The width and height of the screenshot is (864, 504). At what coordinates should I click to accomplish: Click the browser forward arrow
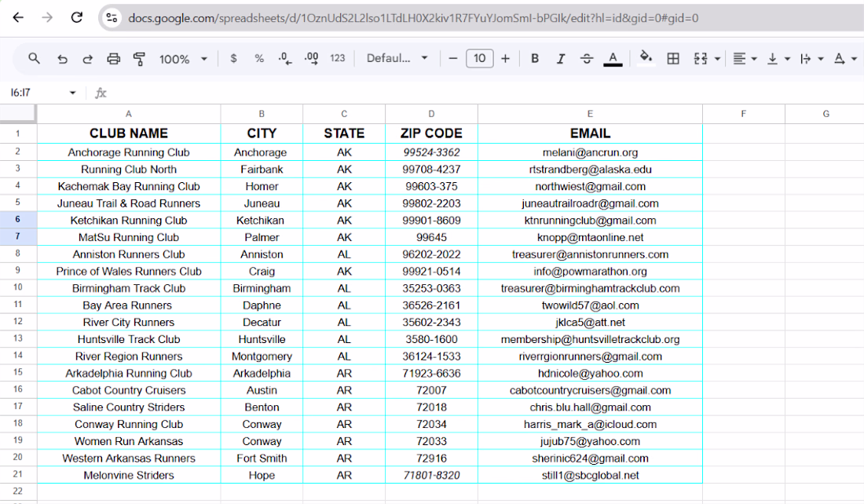(x=47, y=17)
